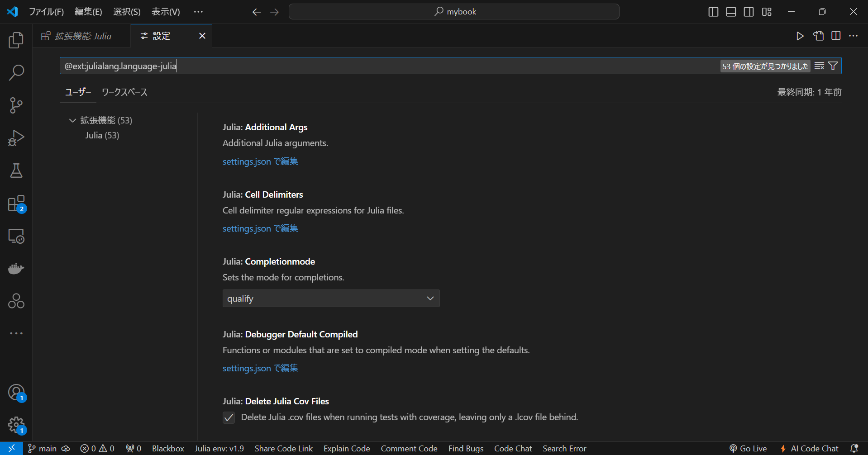Viewport: 868px width, 455px height.
Task: Open the 表示 menu
Action: (x=165, y=11)
